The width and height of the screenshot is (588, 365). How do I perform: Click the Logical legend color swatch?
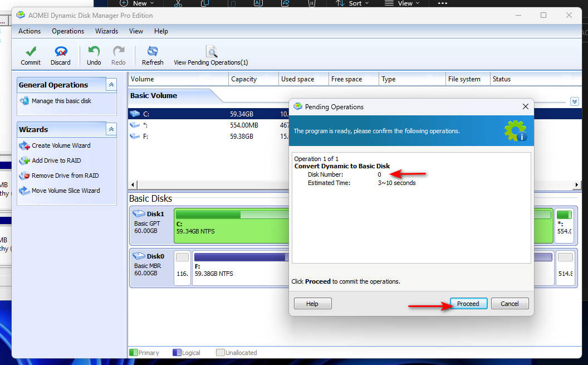(x=177, y=353)
